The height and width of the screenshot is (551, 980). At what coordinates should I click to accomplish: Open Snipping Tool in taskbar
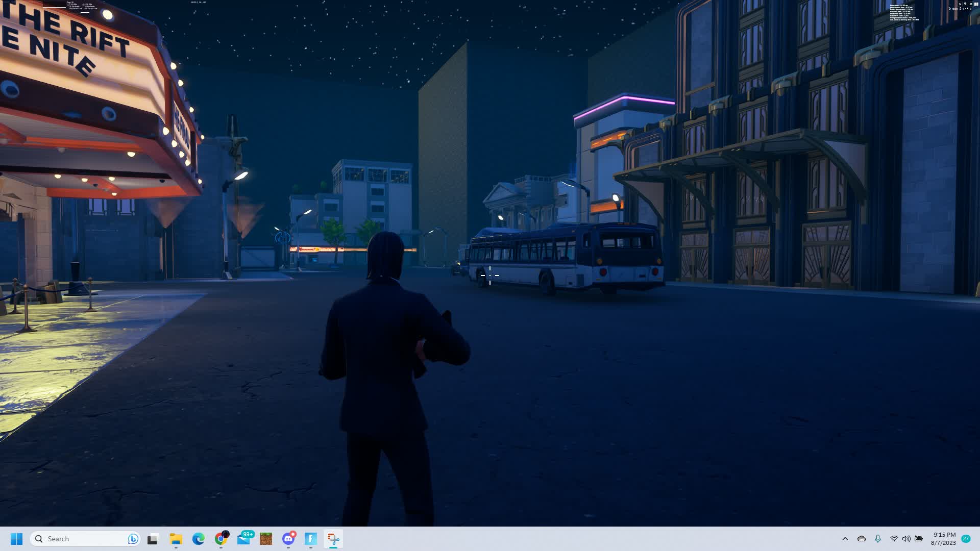(x=333, y=539)
